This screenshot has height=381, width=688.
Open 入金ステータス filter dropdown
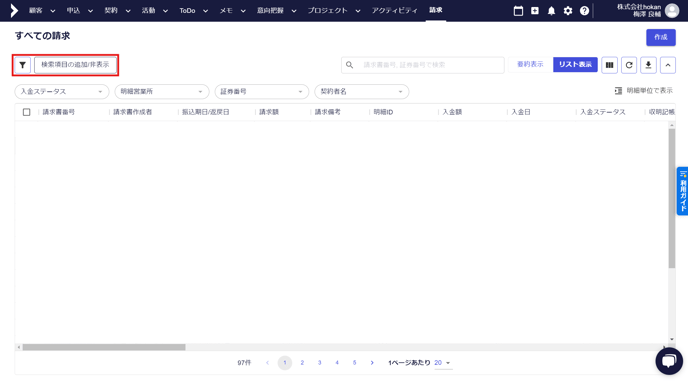click(61, 91)
